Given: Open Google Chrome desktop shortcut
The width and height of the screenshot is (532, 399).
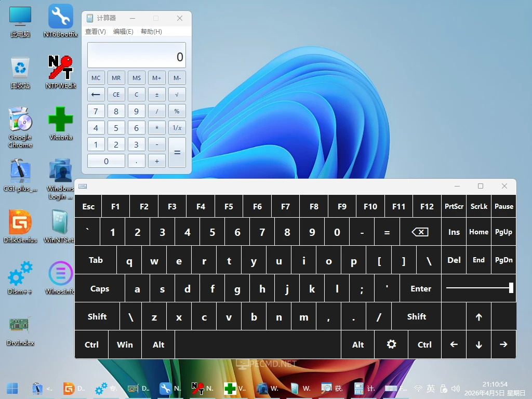Looking at the screenshot, I should pos(20,121).
